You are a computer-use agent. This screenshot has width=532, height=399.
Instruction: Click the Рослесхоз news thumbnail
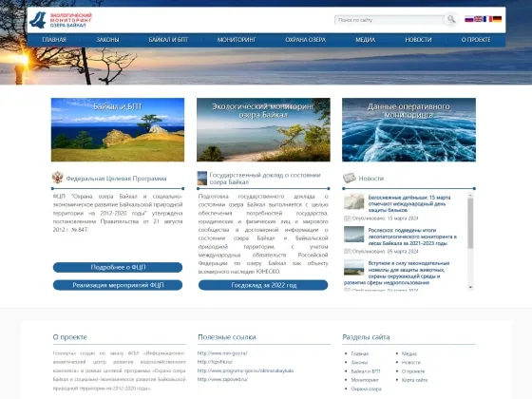[x=353, y=234]
